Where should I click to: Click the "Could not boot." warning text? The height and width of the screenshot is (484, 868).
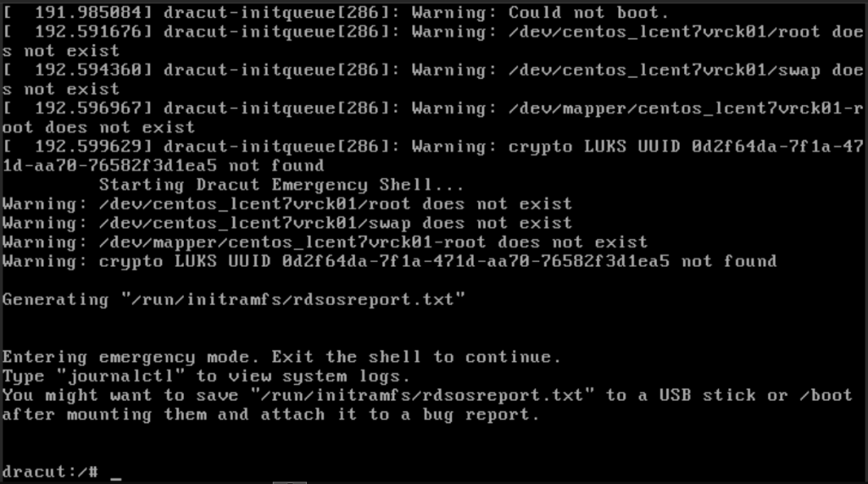pyautogui.click(x=588, y=12)
